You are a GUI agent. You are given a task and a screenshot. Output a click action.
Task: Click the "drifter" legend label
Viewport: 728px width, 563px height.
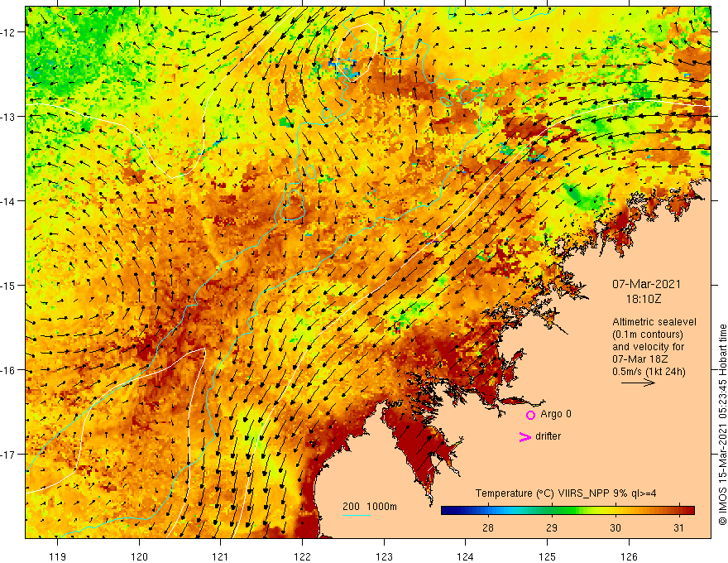[x=548, y=436]
